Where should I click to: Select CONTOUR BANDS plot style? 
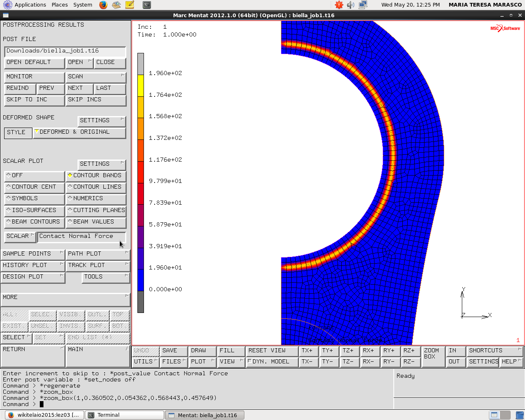[96, 176]
